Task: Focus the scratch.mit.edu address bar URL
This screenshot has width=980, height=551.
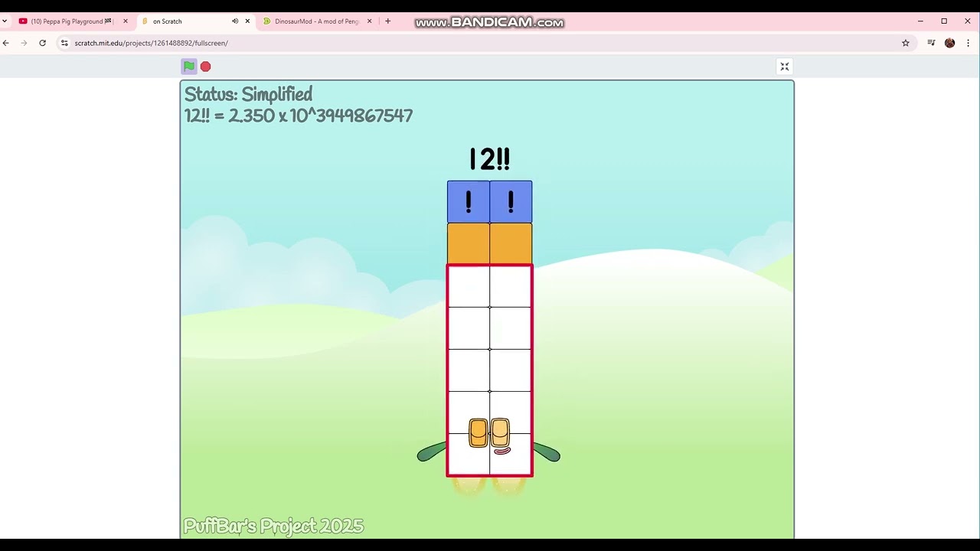Action: (151, 43)
